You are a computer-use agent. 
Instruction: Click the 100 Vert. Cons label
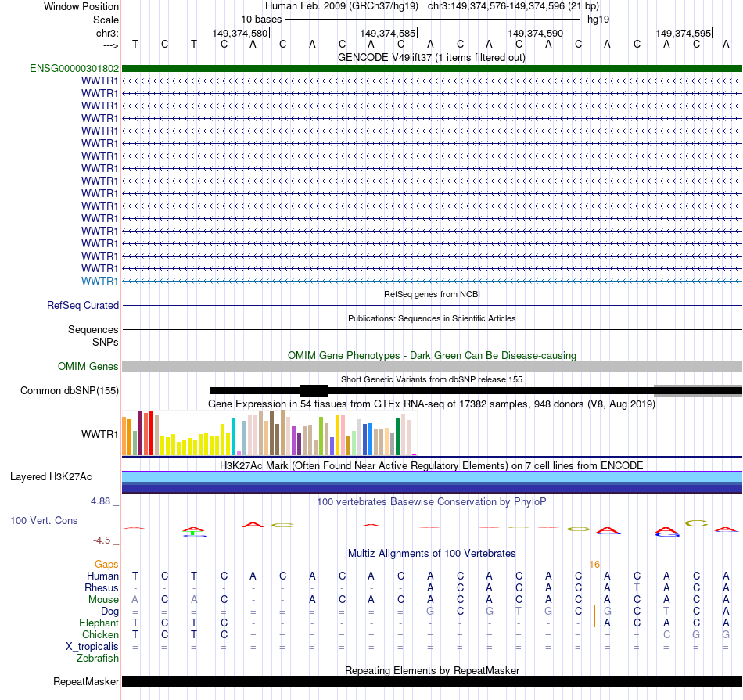click(x=44, y=520)
